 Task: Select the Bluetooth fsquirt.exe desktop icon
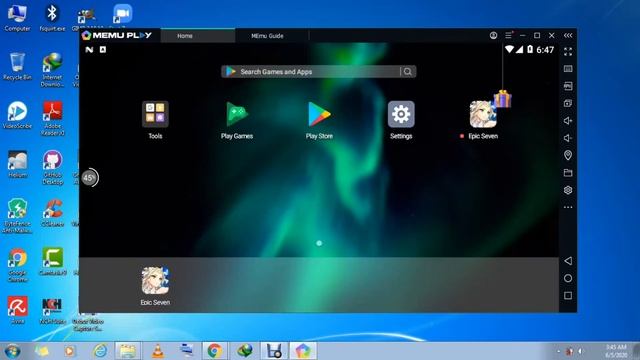click(52, 17)
